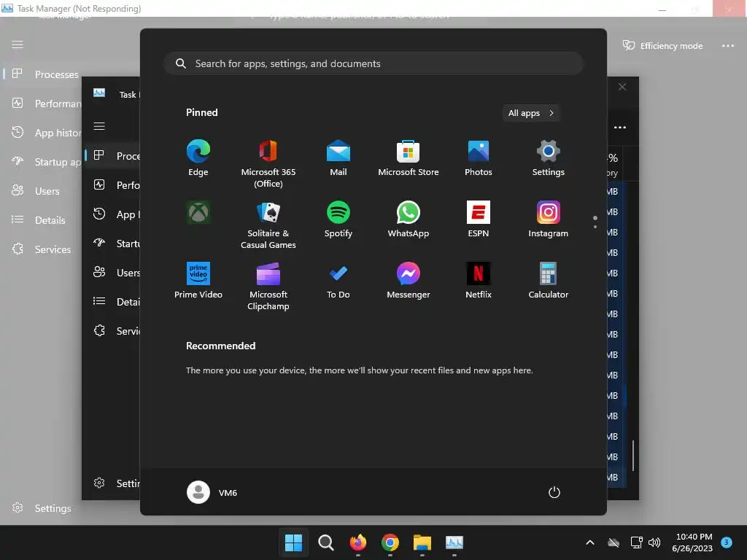Viewport: 747px width, 560px height.
Task: Open Firefox from the taskbar
Action: coord(357,542)
